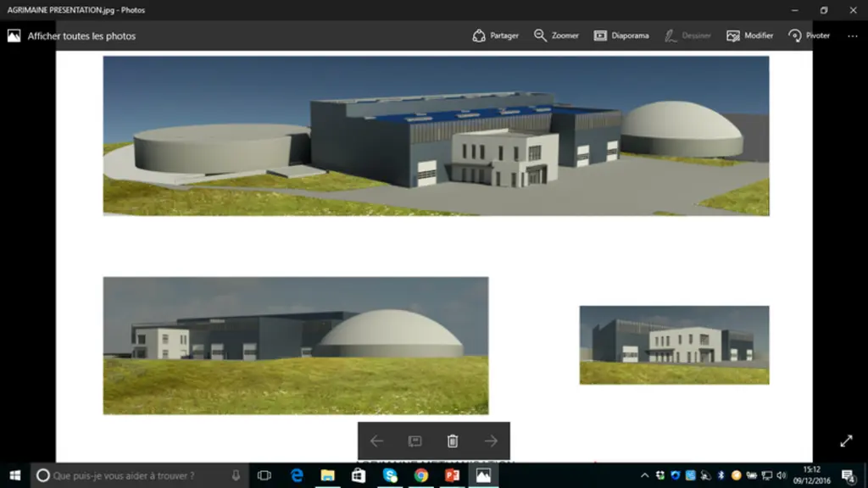Launch Google Chrome from taskbar
868x488 pixels.
point(421,475)
